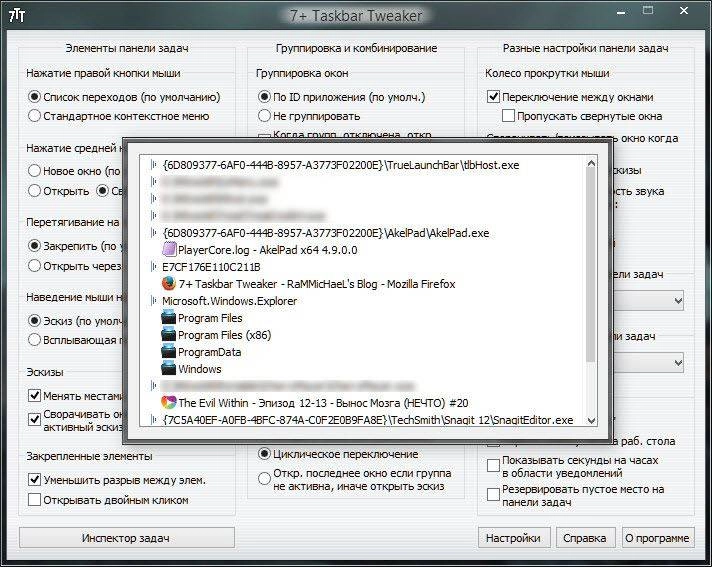Click folder icon beside Program Files (x86)
Screen dimensions: 712x567
point(168,335)
